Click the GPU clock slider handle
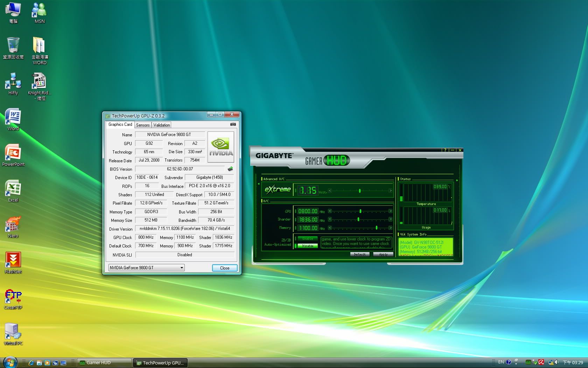Screen dimensions: 588x368 point(360,211)
